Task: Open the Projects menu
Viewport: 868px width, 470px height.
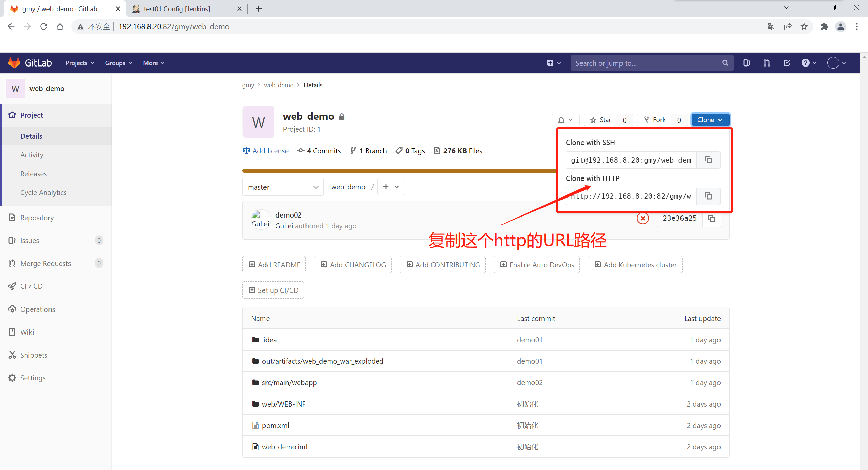Action: [x=80, y=63]
